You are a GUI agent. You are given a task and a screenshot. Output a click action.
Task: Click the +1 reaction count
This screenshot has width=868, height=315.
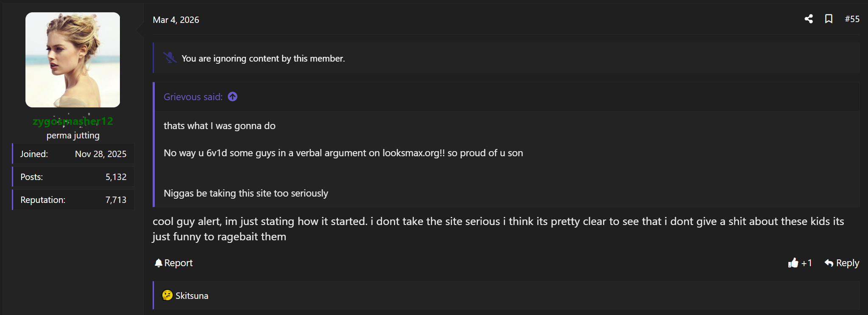(x=807, y=263)
